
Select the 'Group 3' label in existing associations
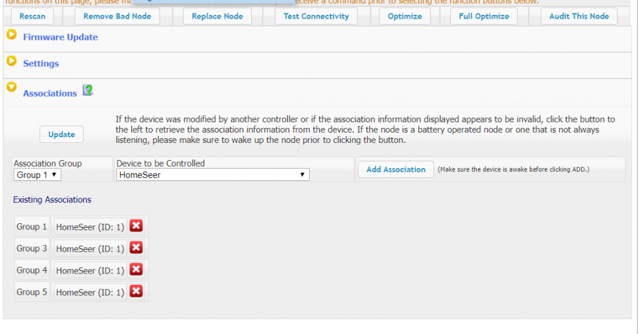32,248
